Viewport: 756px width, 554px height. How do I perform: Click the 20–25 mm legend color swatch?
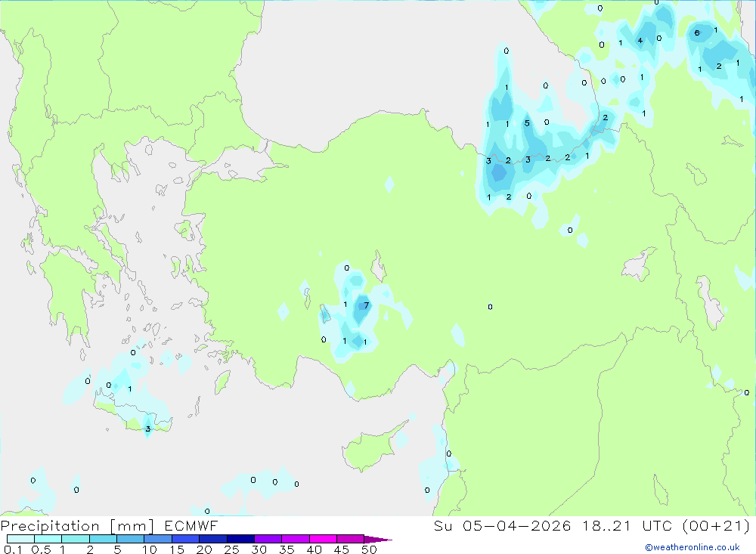click(x=212, y=539)
